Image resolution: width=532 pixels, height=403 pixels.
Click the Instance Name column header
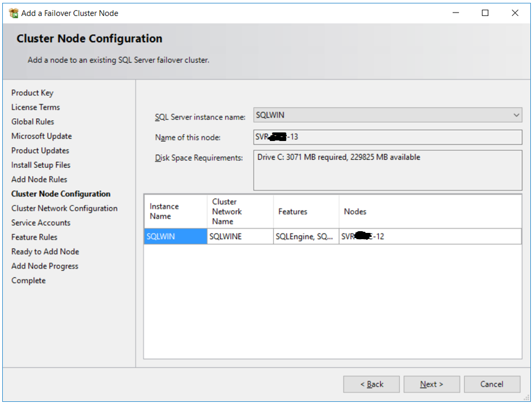(176, 211)
